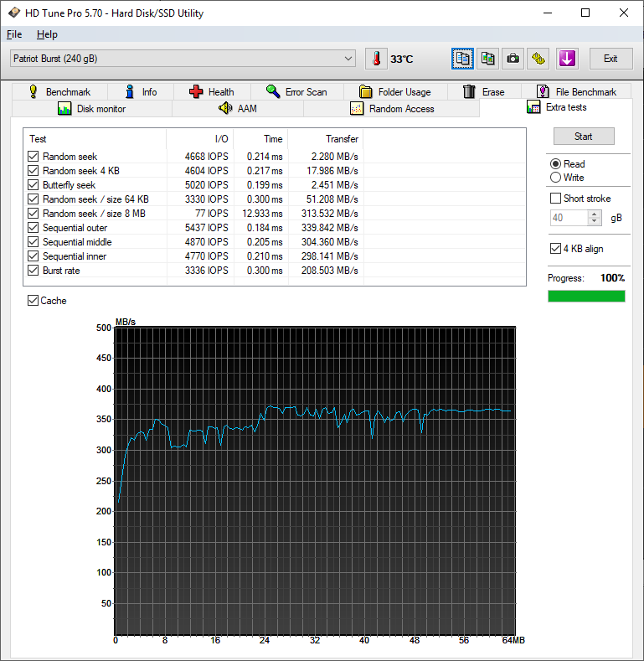This screenshot has width=644, height=661.
Task: Enable the Short stroke option
Action: pyautogui.click(x=555, y=199)
